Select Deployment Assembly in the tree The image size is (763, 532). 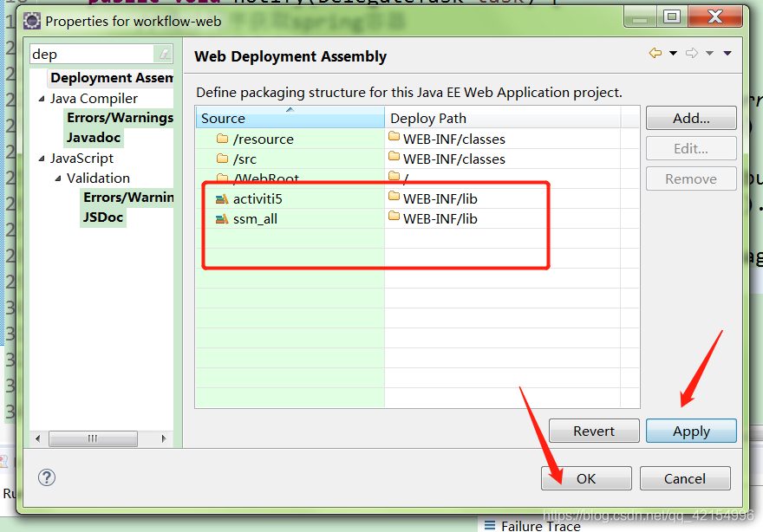tap(111, 78)
